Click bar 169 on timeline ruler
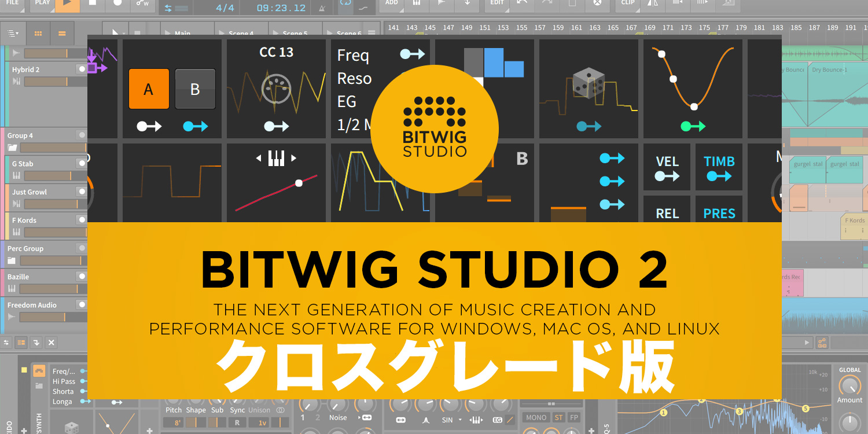The image size is (868, 434). click(650, 28)
